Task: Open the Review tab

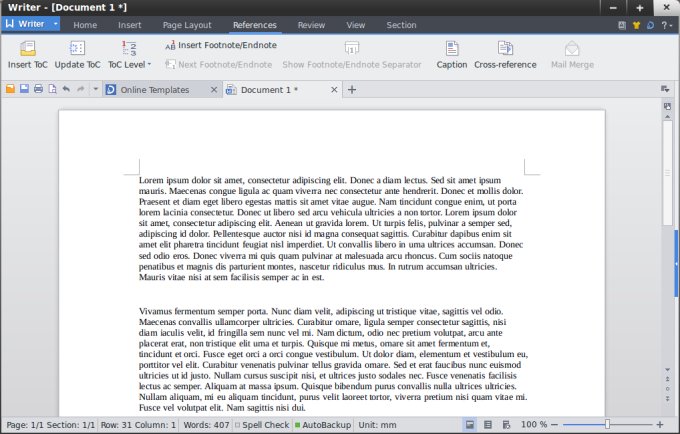Action: (311, 25)
